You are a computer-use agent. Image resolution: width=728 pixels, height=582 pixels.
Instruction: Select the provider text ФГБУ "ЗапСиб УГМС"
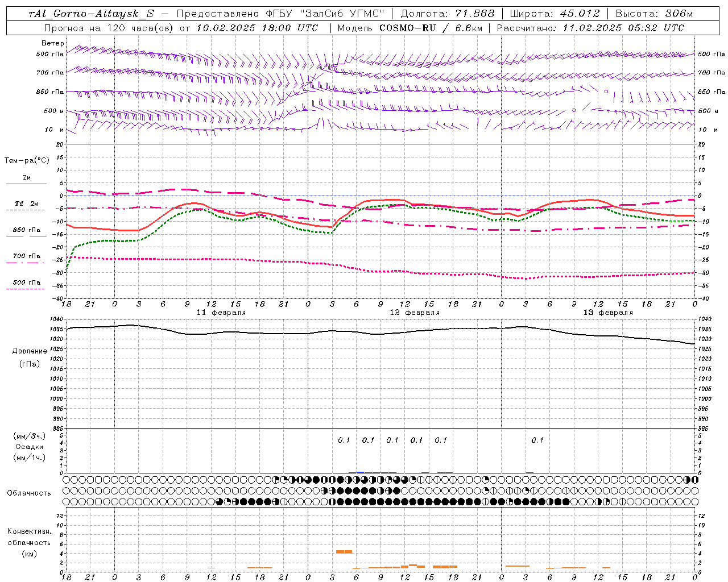click(326, 14)
